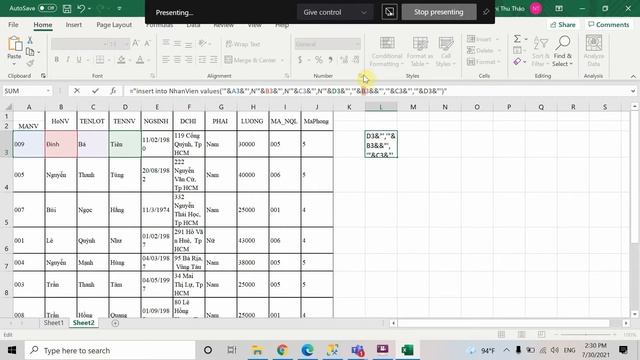Open Microsoft Edge from the taskbar
640x360 pixels.
307,350
